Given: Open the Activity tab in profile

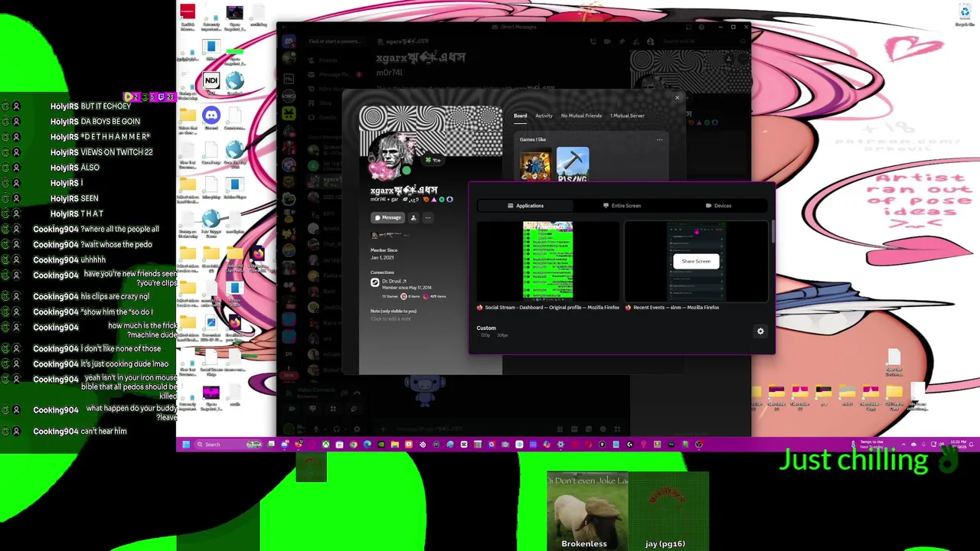Looking at the screenshot, I should [544, 116].
